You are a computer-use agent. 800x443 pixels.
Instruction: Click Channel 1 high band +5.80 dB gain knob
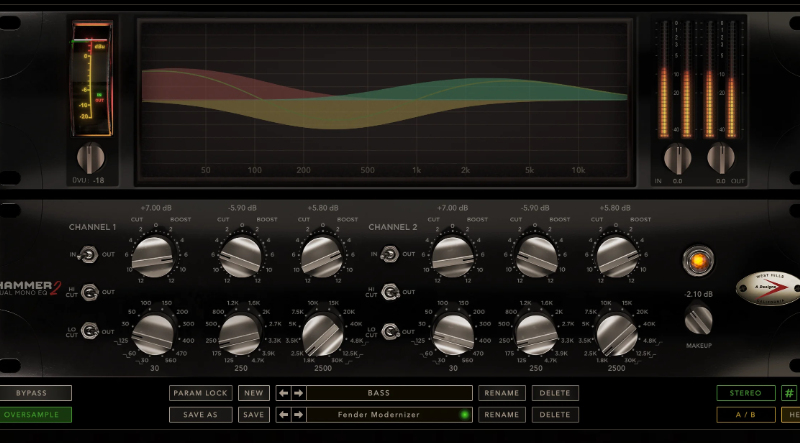tap(322, 256)
